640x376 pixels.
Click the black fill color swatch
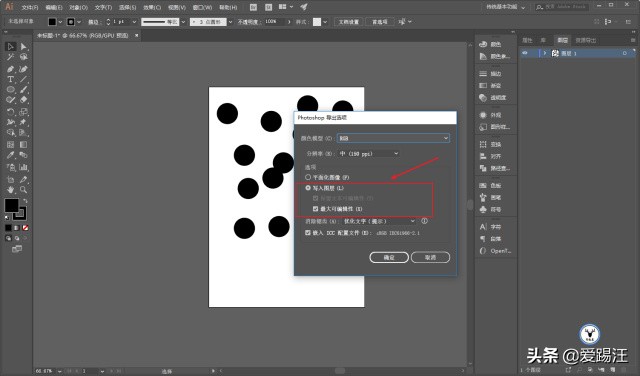[x=11, y=205]
